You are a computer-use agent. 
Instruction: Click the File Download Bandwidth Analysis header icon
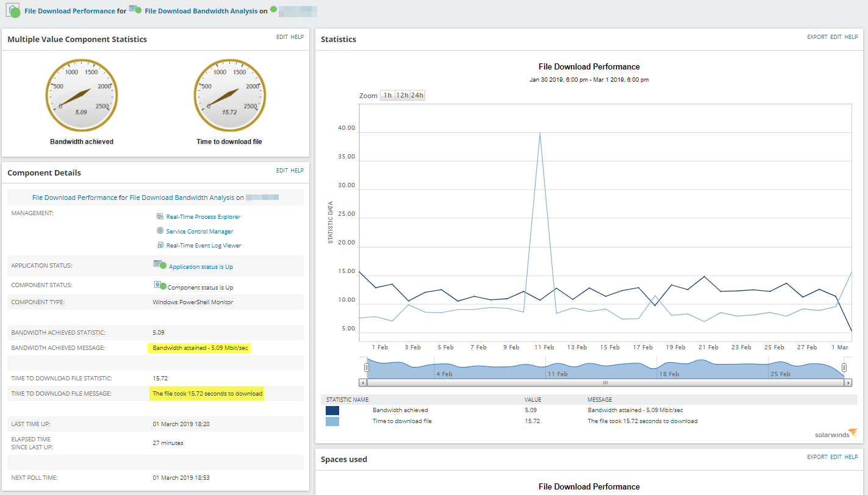pos(135,10)
